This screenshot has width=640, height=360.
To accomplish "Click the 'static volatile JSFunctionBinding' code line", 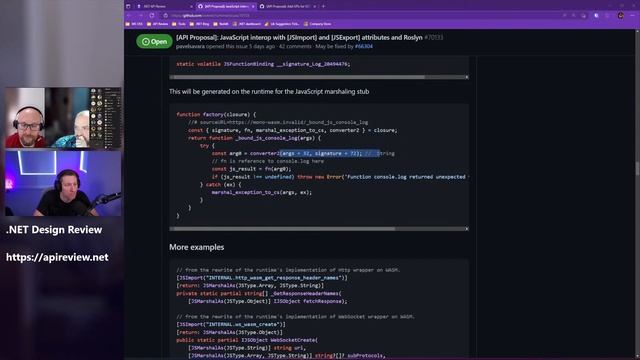I will coord(263,64).
